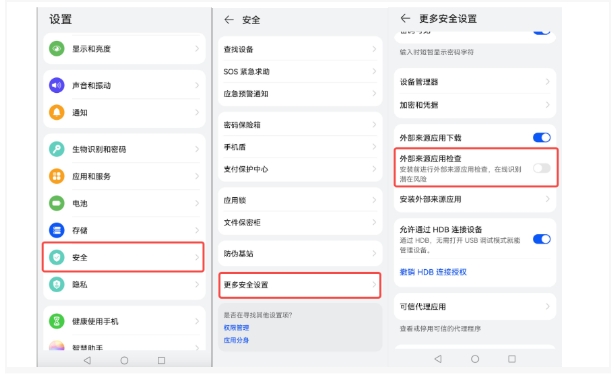Tap 权限管理 link
616x374 pixels.
point(236,328)
